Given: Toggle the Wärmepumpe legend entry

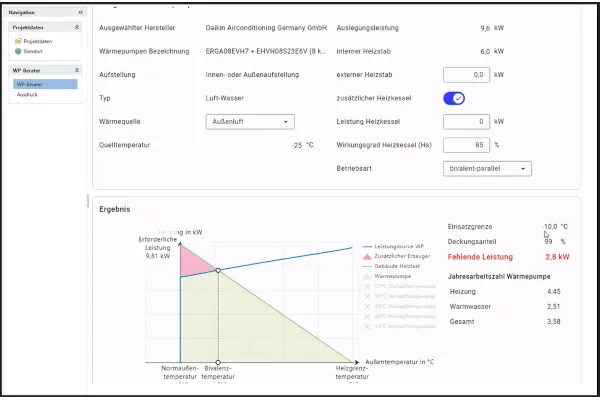Looking at the screenshot, I should point(387,276).
